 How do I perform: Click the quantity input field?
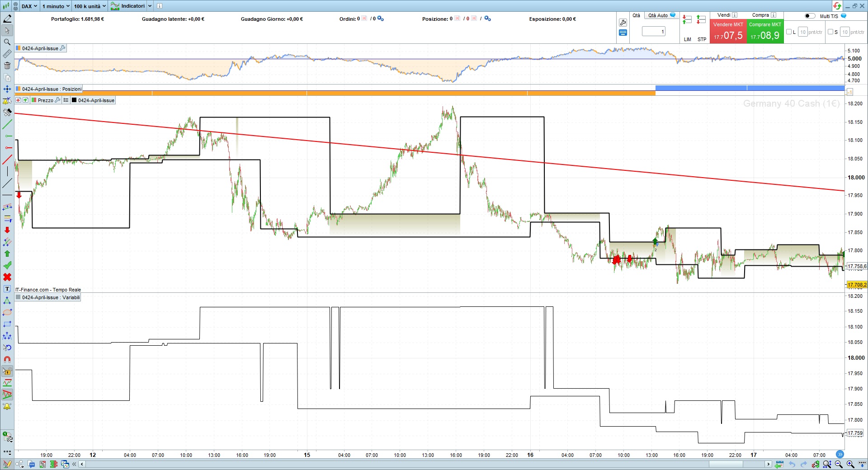pyautogui.click(x=653, y=32)
